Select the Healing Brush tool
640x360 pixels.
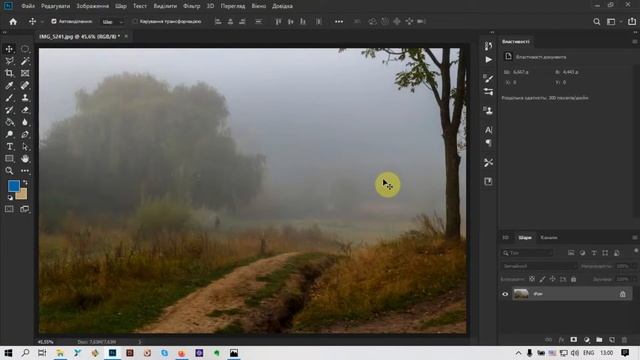click(25, 86)
